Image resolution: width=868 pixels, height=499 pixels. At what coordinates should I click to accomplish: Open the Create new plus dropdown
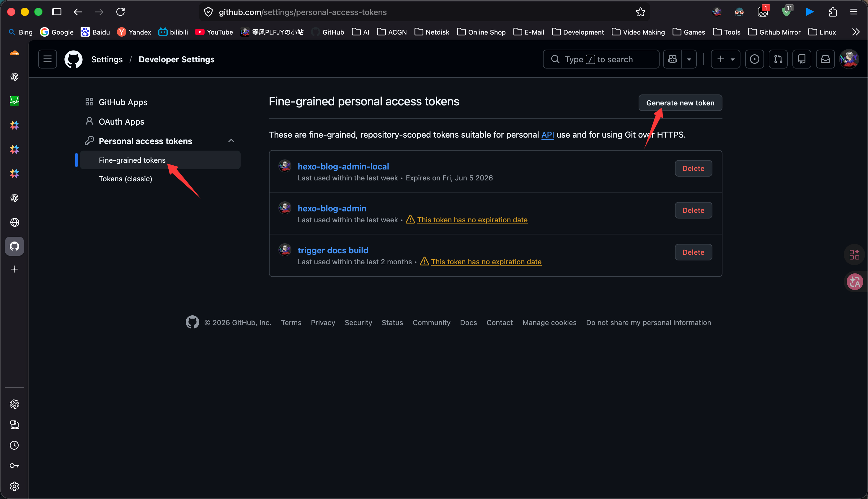725,59
